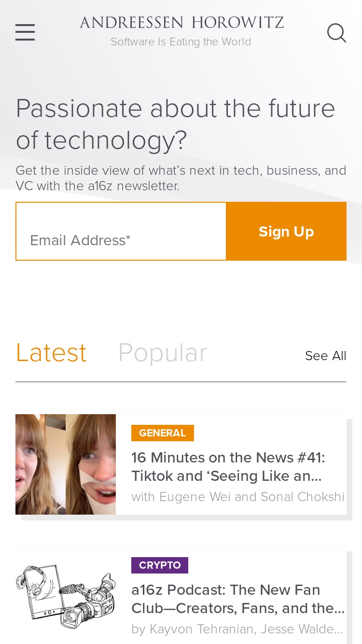Click the Email Address input field

click(x=121, y=231)
